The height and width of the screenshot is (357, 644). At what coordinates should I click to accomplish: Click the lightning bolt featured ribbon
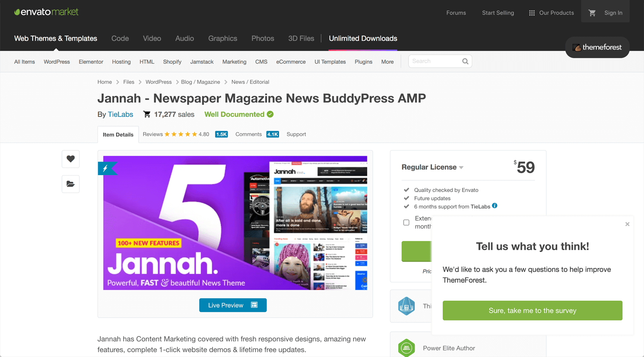tap(106, 168)
